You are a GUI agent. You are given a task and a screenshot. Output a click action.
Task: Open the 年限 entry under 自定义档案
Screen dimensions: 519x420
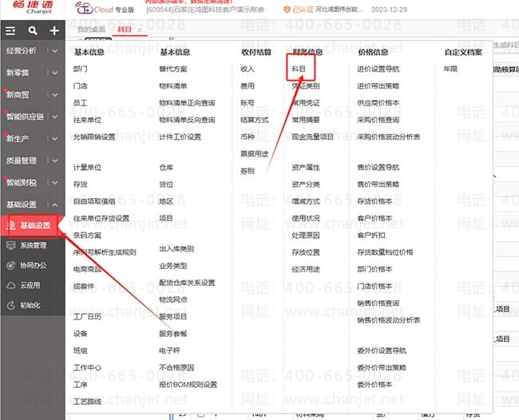(x=450, y=69)
